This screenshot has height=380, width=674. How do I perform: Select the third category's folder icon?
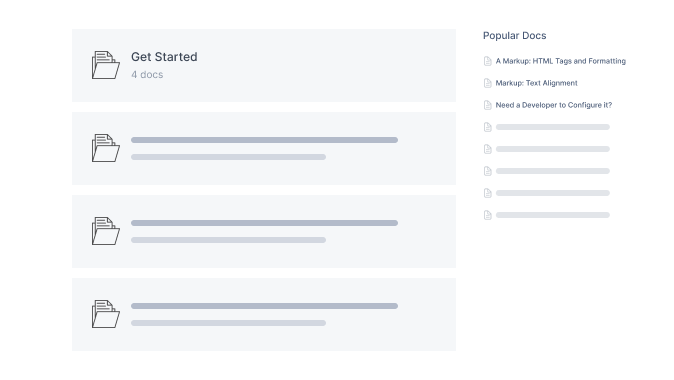106,231
